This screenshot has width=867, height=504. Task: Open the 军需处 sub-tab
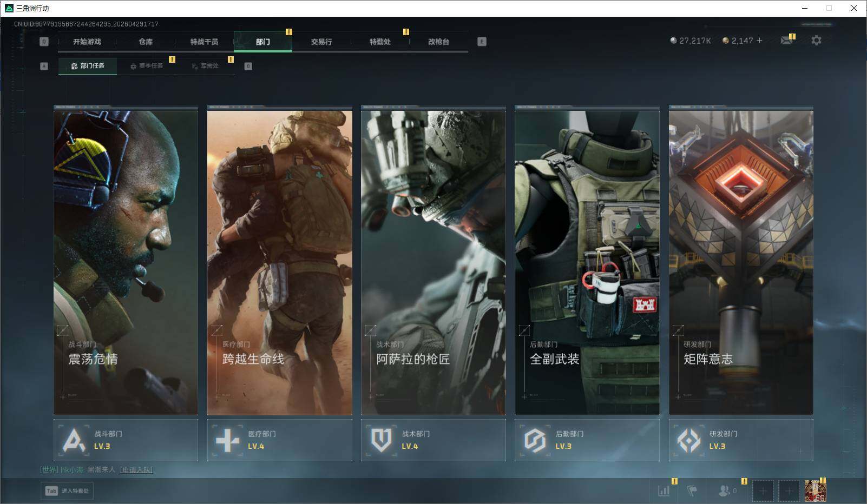[x=205, y=66]
